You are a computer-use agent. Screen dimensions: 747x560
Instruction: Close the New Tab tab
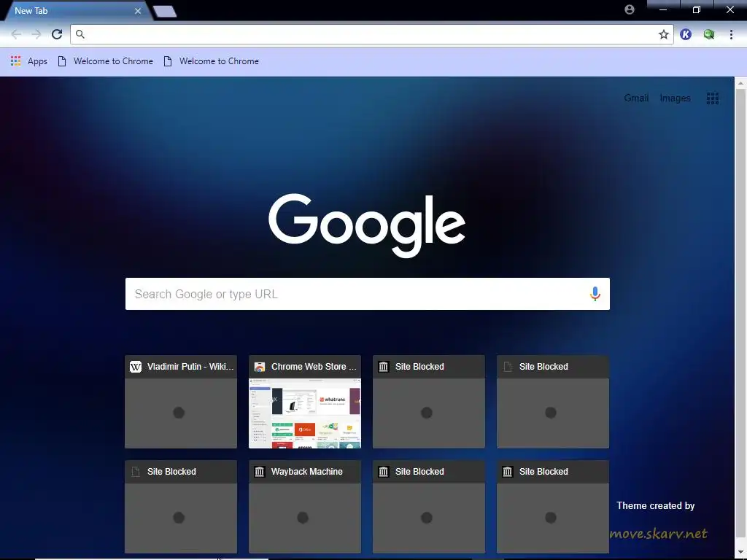pyautogui.click(x=138, y=10)
